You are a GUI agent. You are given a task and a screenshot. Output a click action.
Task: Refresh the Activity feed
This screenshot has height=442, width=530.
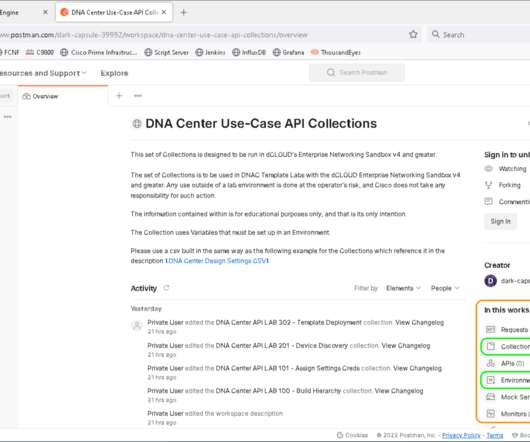166,288
